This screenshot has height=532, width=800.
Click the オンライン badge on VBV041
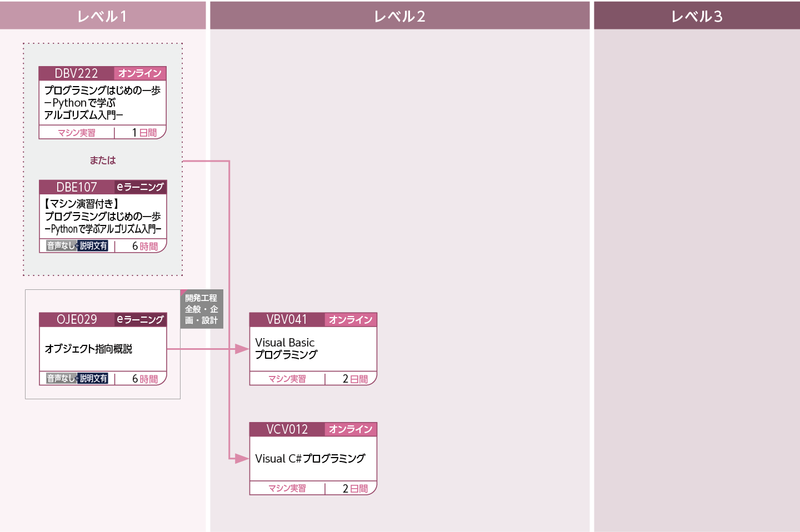350,320
